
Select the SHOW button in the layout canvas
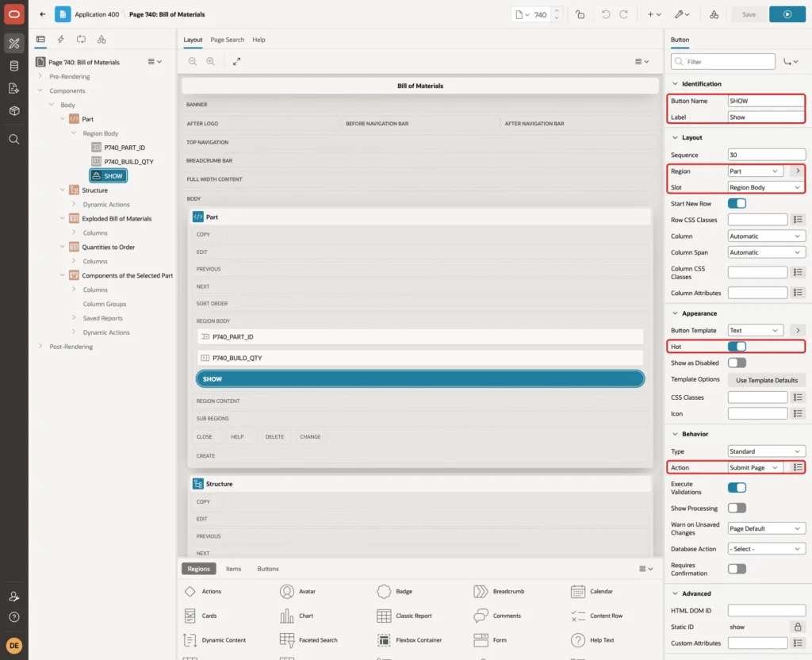coord(420,379)
